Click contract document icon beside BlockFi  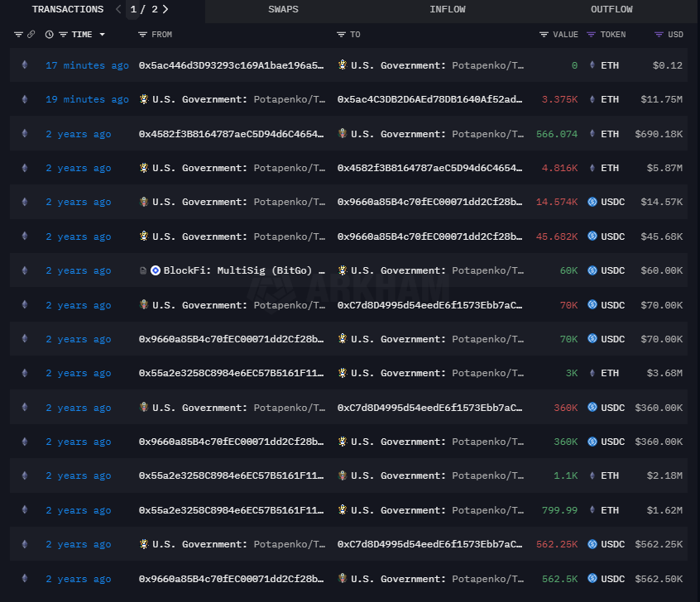pyautogui.click(x=144, y=270)
